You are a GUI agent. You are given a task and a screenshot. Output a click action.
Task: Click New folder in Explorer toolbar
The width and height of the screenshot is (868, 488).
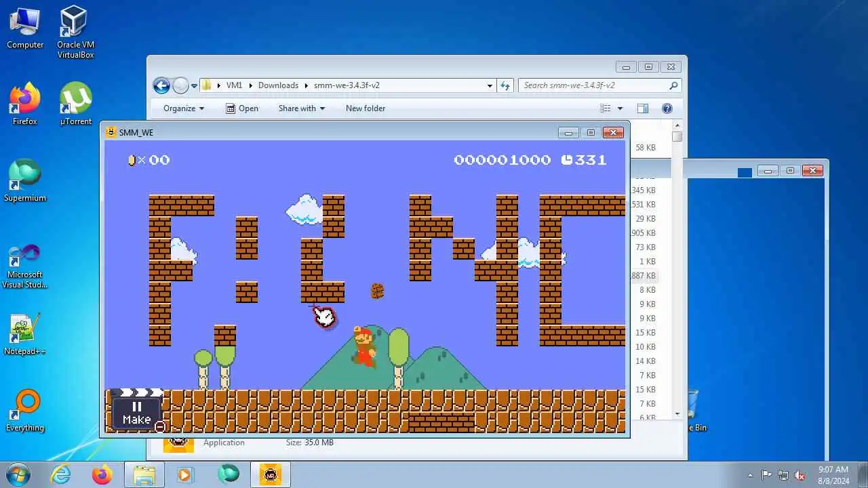point(366,108)
